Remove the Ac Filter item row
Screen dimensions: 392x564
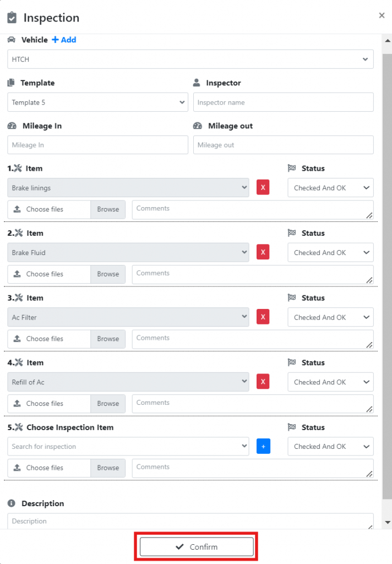(263, 317)
